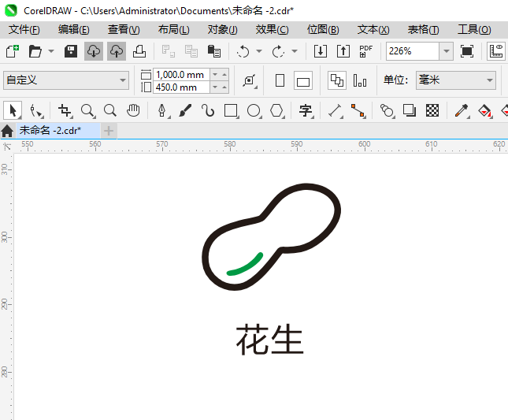Toggle apply layout to all pages
Viewport: 508px width, 420px height.
coord(337,80)
